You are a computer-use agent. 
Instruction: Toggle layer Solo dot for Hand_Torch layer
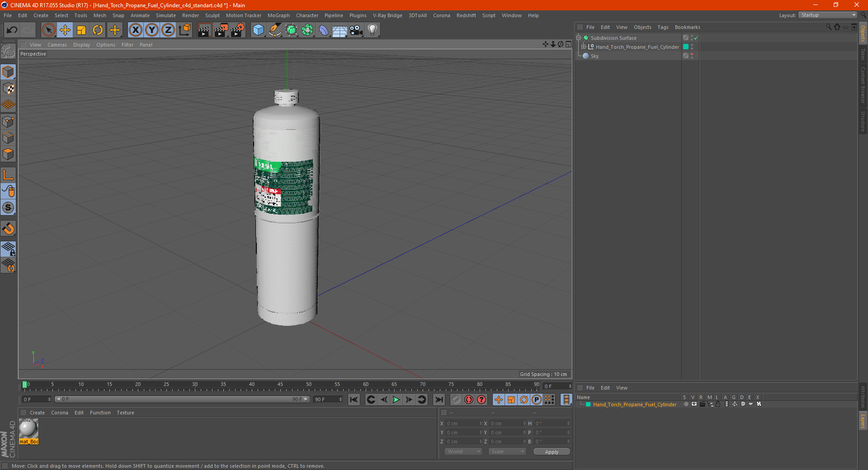click(686, 404)
